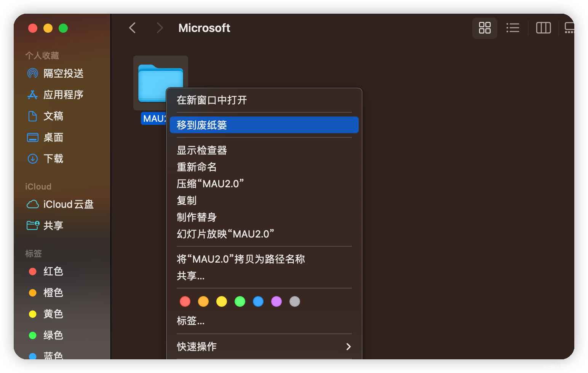Screen dimensions: 588x373
Task: Open Applications (应用程序) in sidebar
Action: tap(55, 94)
